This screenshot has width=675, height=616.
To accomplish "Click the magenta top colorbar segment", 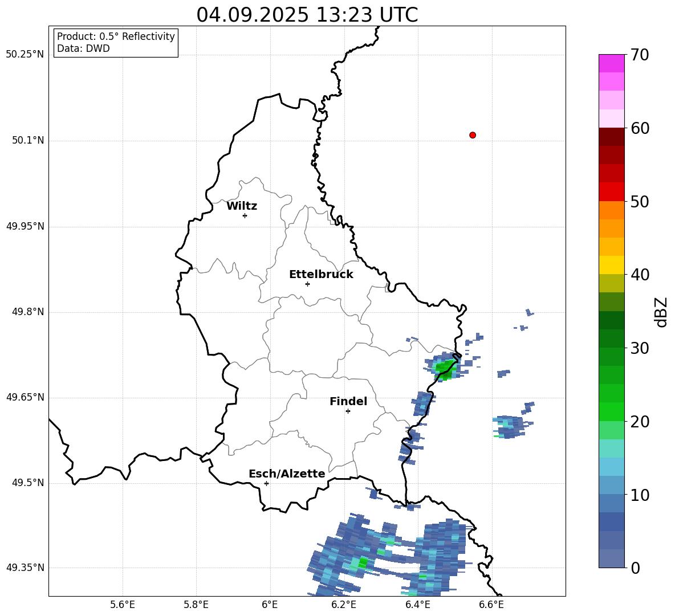I will [611, 63].
